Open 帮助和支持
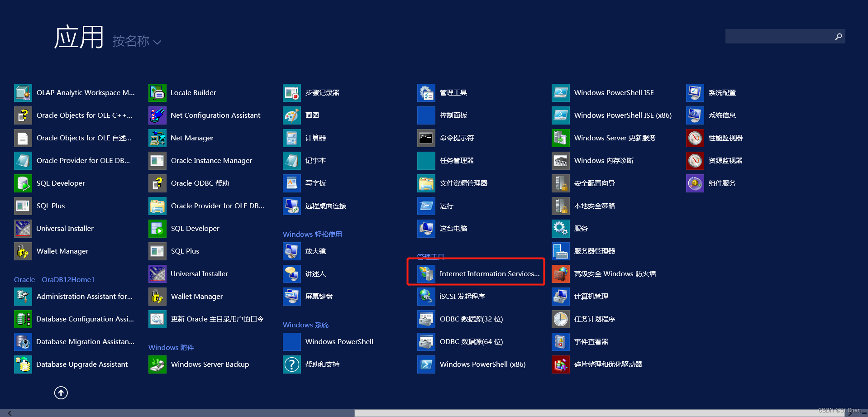 tap(311, 364)
